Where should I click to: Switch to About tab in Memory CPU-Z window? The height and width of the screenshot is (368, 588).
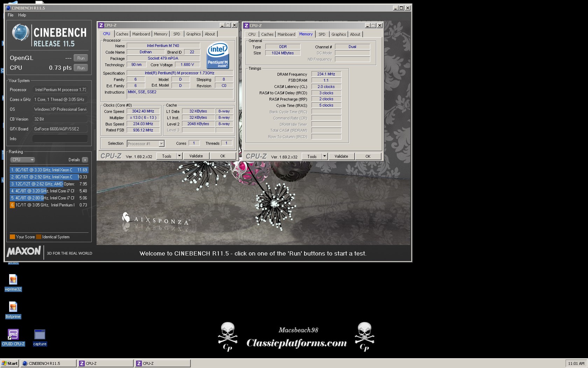click(x=355, y=34)
